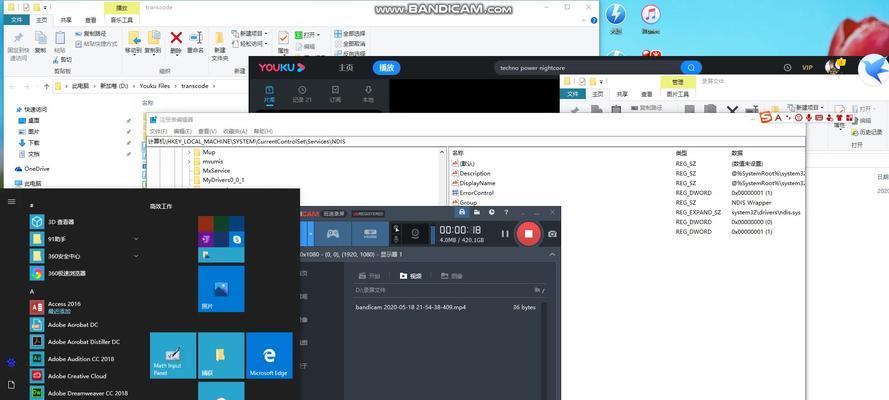Open Youku 记录 21 records icon
This screenshot has height=400, width=889.
(x=302, y=94)
